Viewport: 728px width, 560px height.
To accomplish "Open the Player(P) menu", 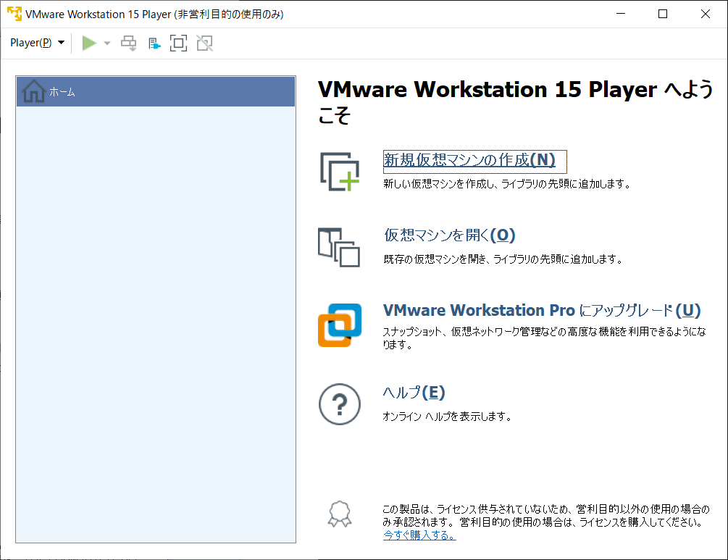I will tap(37, 43).
